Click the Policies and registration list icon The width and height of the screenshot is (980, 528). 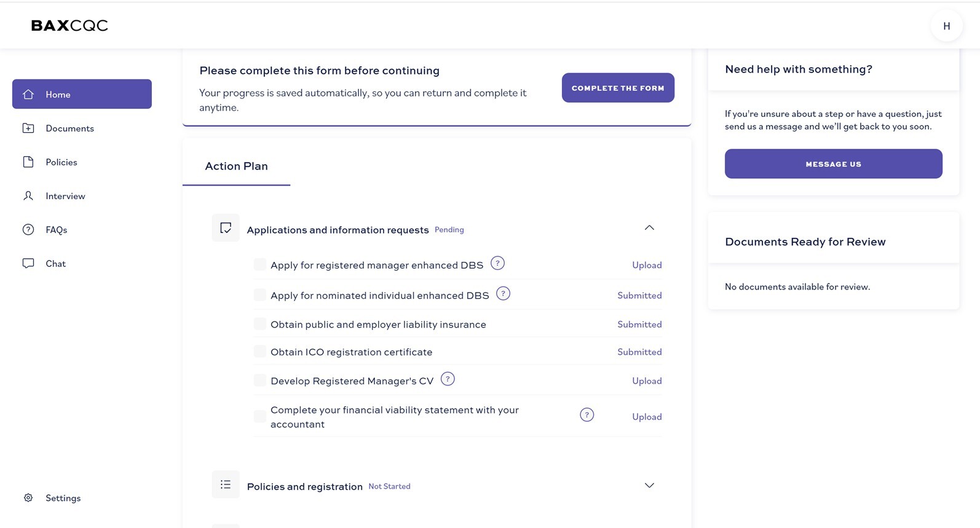tap(226, 485)
